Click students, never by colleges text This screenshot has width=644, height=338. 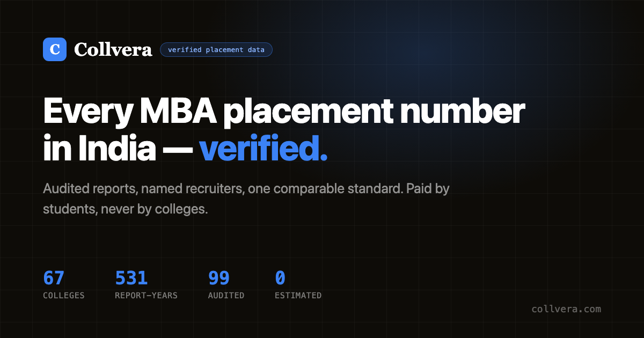coord(125,210)
